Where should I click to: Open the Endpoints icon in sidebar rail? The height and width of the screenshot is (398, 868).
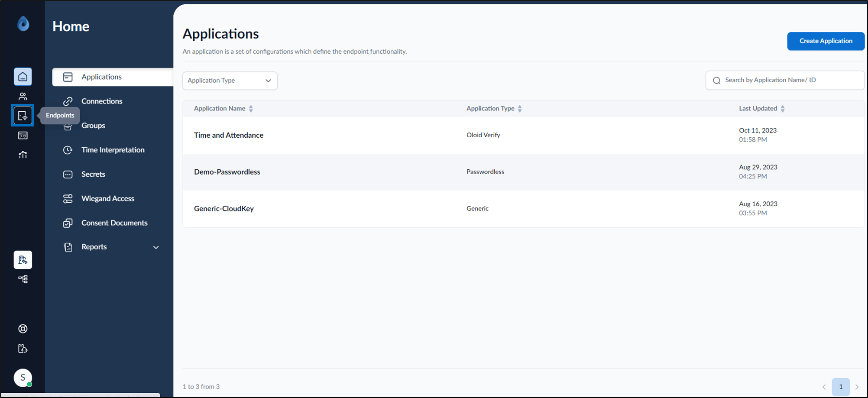point(23,116)
